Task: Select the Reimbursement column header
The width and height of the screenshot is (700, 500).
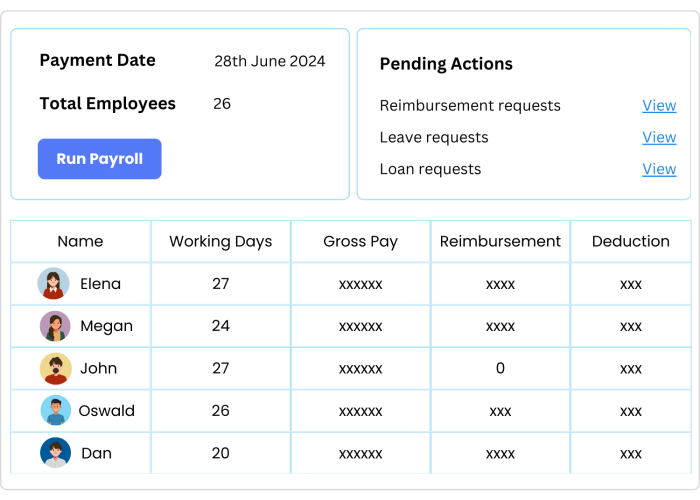Action: (500, 242)
